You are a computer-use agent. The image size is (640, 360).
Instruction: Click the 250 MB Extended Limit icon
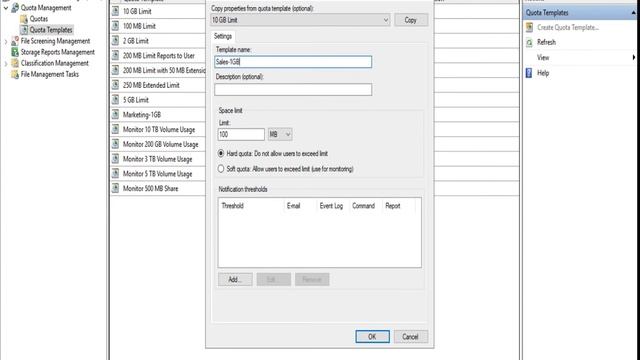[x=116, y=85]
